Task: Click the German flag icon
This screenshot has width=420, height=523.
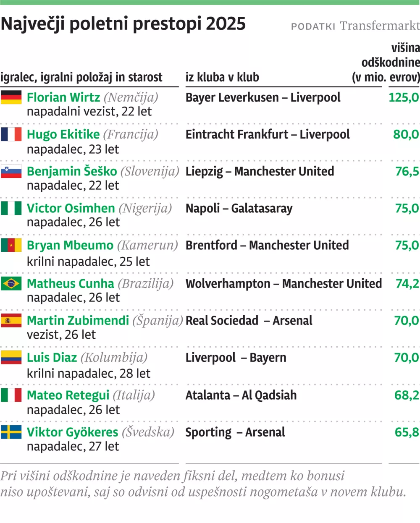Action: coord(11,97)
